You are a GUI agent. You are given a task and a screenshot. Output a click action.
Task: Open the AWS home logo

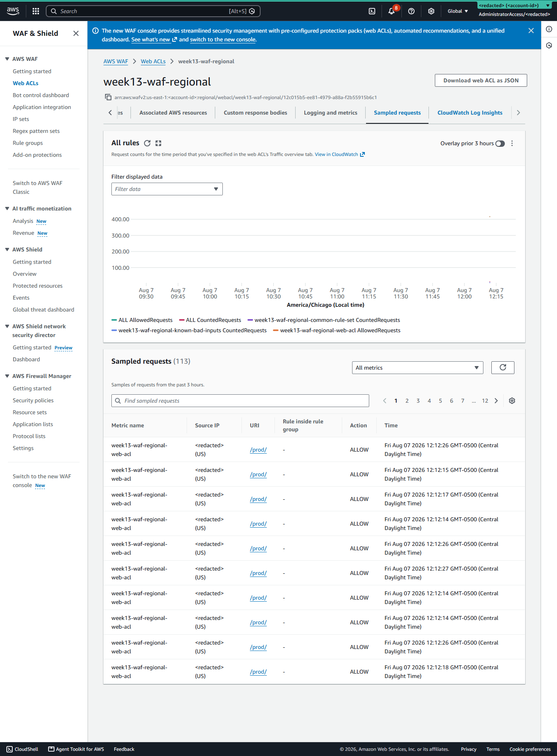pos(13,11)
